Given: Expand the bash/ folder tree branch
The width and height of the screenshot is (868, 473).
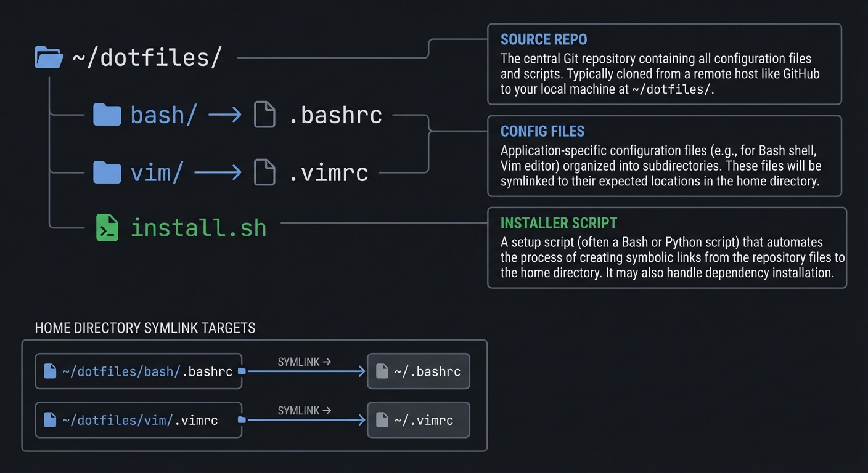Looking at the screenshot, I should [x=162, y=115].
